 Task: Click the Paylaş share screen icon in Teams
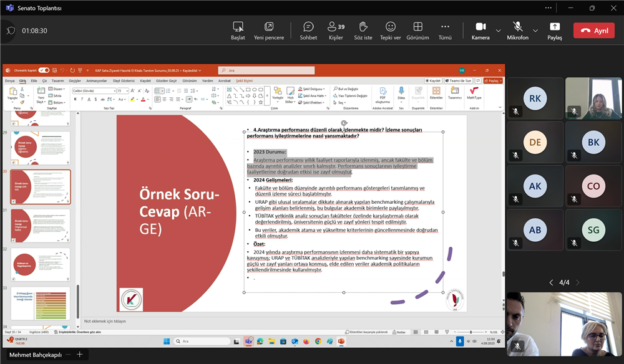point(554,27)
